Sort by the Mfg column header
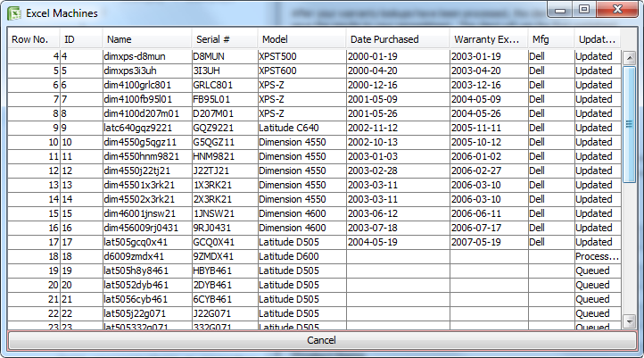This screenshot has width=644, height=358. [x=550, y=39]
